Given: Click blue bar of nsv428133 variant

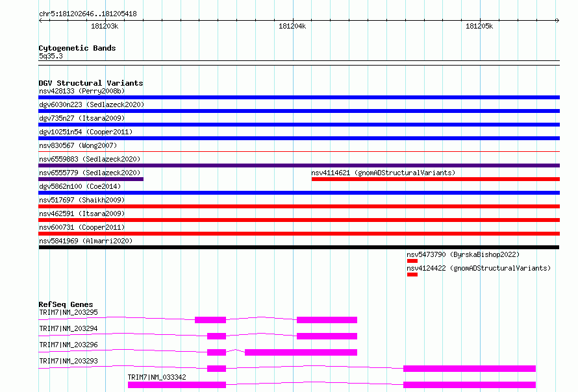Looking at the screenshot, I should [x=299, y=97].
